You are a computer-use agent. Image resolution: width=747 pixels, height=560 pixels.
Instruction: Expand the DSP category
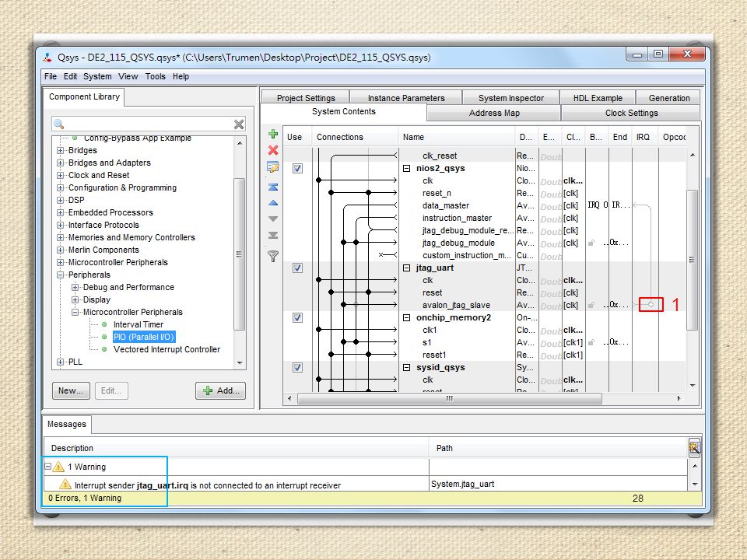pos(61,200)
